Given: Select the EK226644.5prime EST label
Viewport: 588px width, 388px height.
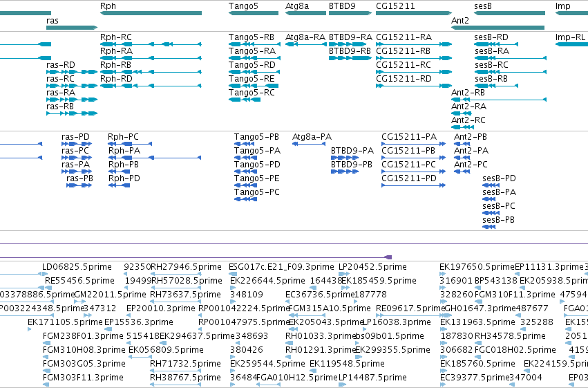Looking at the screenshot, I should click(x=267, y=281).
